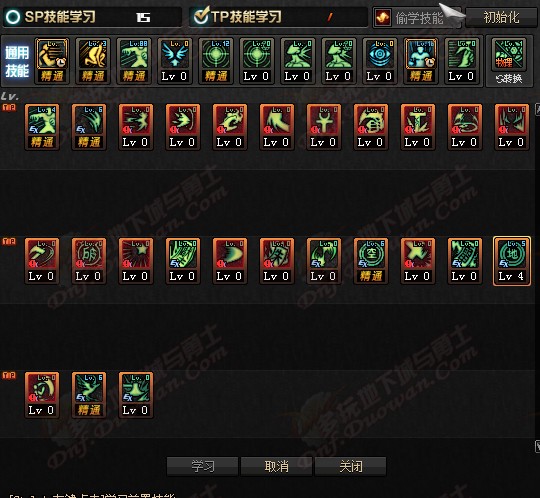540x498 pixels.
Task: Toggle the TP技能学习 checkmark
Action: coord(201,16)
